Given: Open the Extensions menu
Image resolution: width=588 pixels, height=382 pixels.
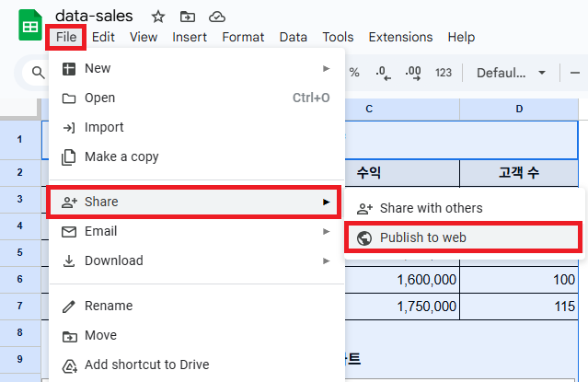Looking at the screenshot, I should coord(400,37).
